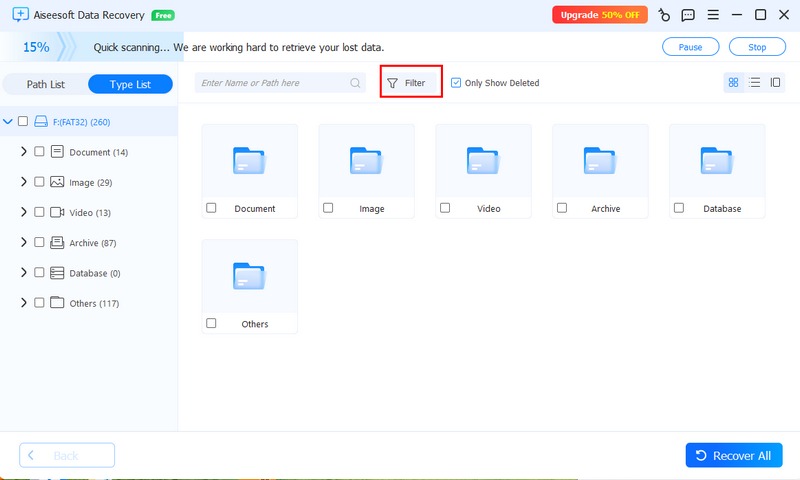
Task: Tick the Video folder checkbox in grid
Action: (445, 208)
